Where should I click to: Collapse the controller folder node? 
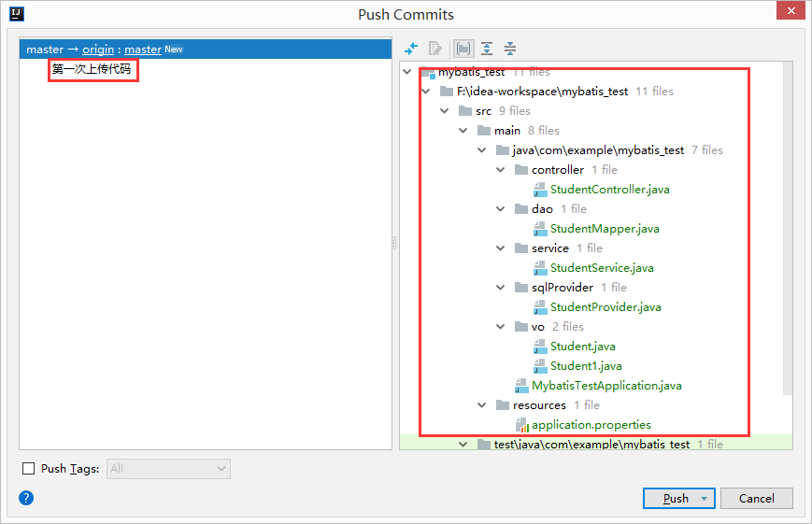coord(501,170)
